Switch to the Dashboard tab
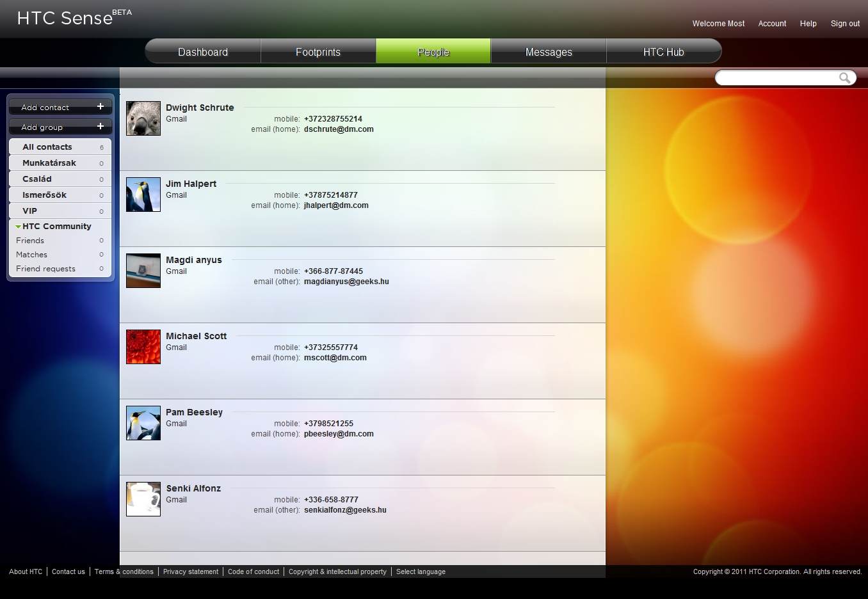Viewport: 868px width, 599px height. point(203,52)
